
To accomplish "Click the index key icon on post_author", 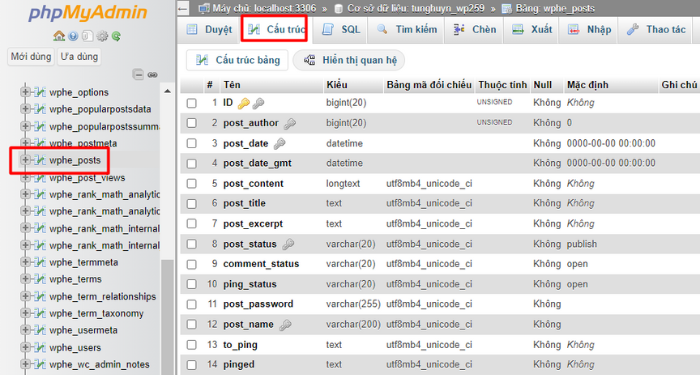I will (290, 124).
